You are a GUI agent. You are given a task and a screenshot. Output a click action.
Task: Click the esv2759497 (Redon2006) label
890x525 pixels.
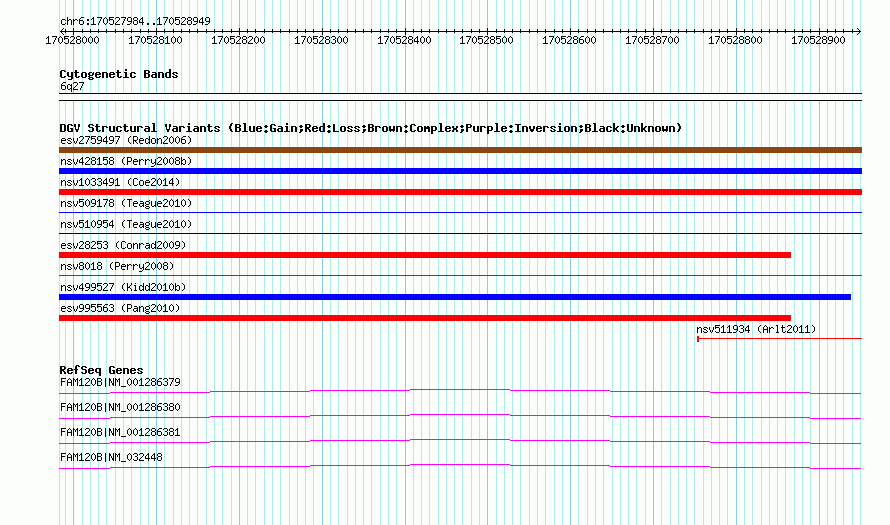[x=126, y=140]
